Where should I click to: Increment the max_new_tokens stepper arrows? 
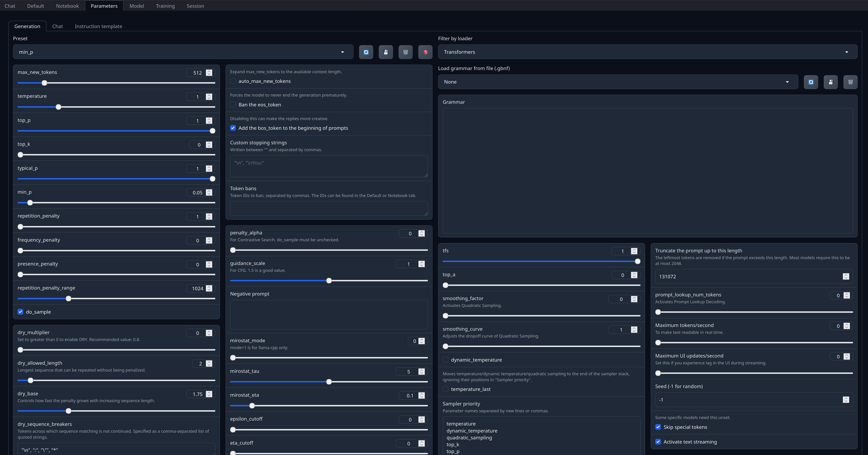(x=209, y=71)
